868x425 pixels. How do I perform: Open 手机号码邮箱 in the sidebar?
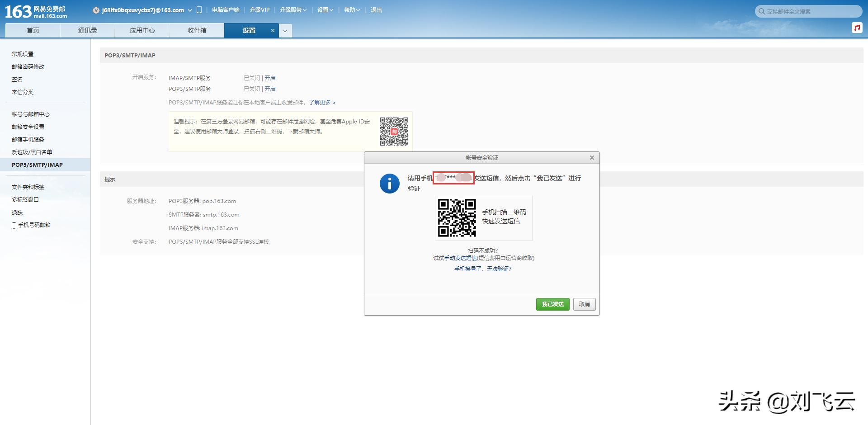31,225
